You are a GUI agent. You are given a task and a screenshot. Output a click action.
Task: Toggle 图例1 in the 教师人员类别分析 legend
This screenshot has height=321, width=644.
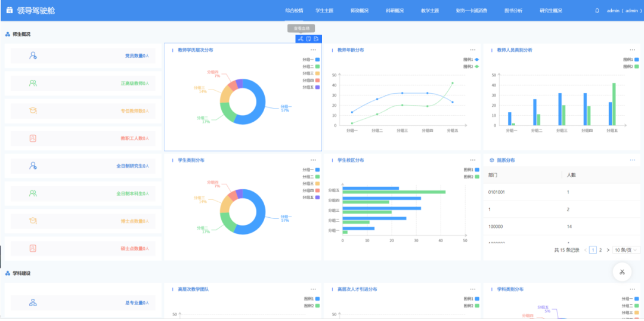click(631, 60)
